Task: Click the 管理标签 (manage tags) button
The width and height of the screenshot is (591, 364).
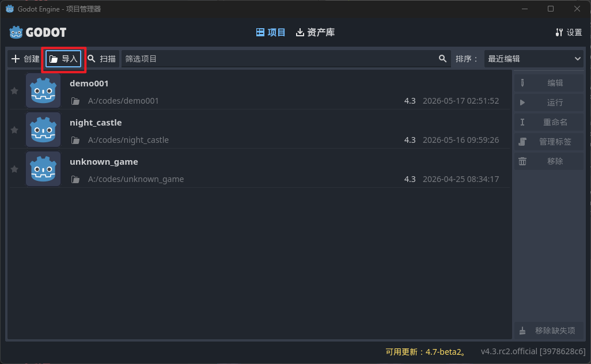Action: [549, 142]
